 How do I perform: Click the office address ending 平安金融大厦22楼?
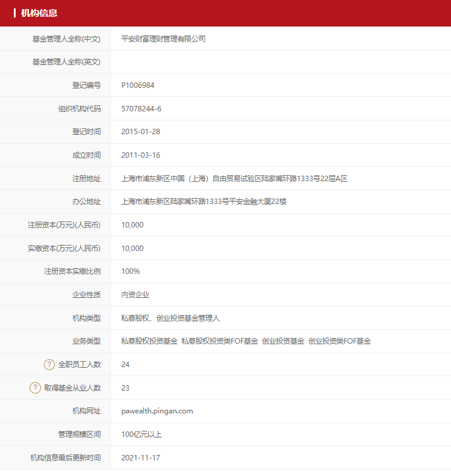204,202
